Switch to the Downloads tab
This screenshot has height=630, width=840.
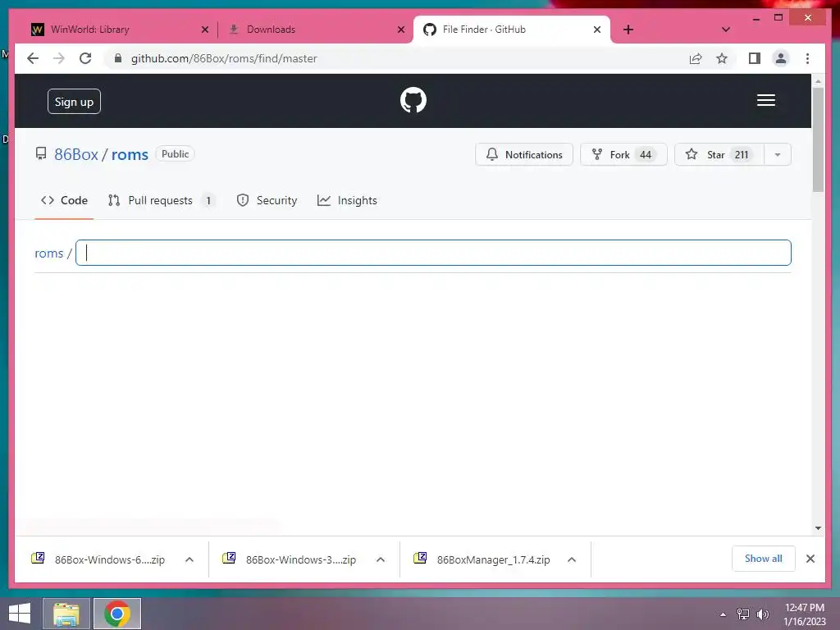[316, 30]
